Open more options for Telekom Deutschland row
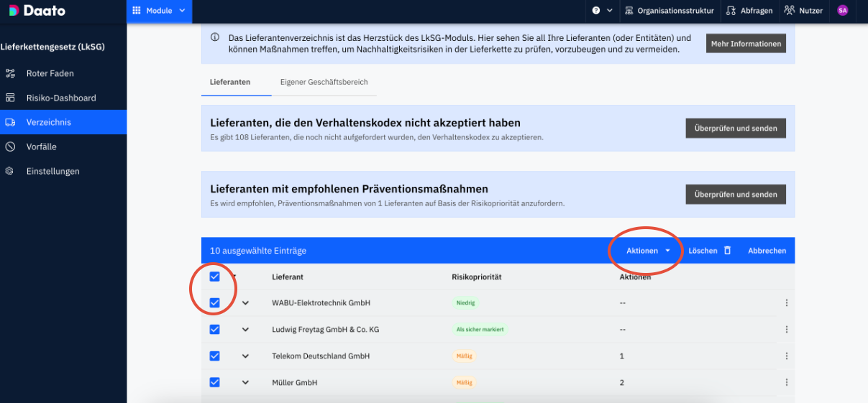The height and width of the screenshot is (403, 868). pos(787,356)
